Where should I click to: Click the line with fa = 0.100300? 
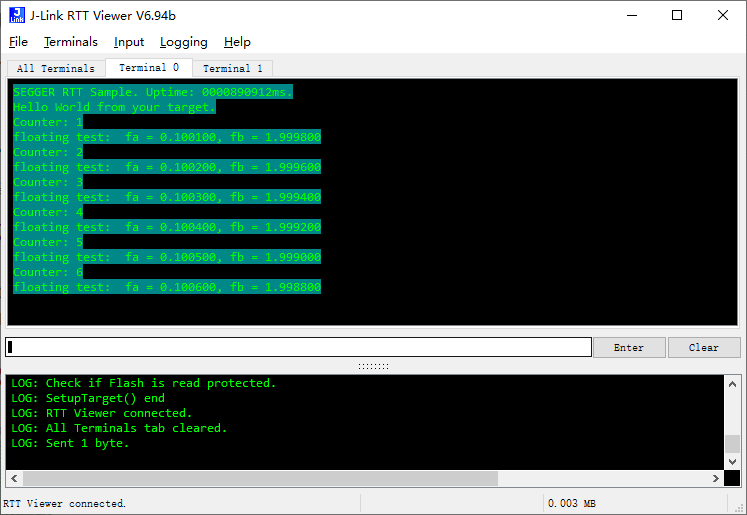(x=167, y=197)
